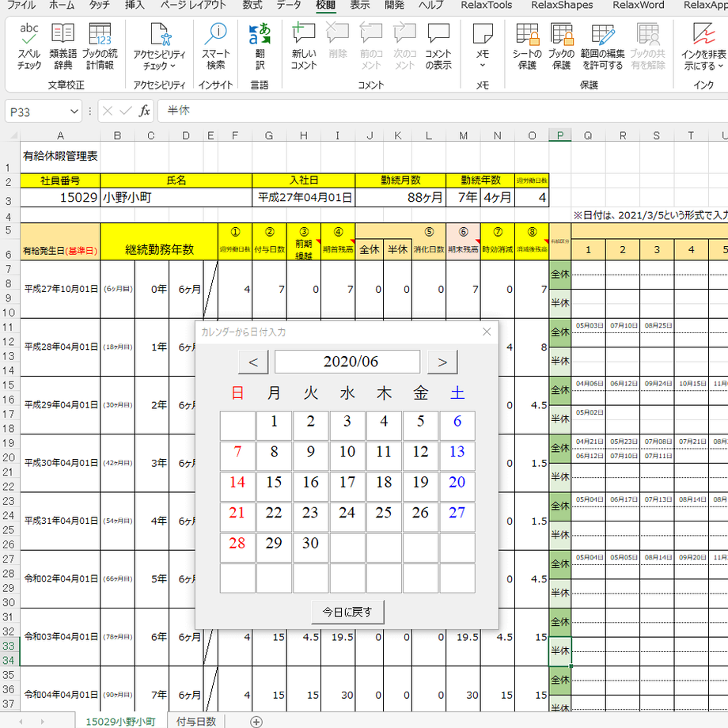Expand the Name Box dropdown arrow
Viewport: 728px width, 728px height.
point(74,112)
